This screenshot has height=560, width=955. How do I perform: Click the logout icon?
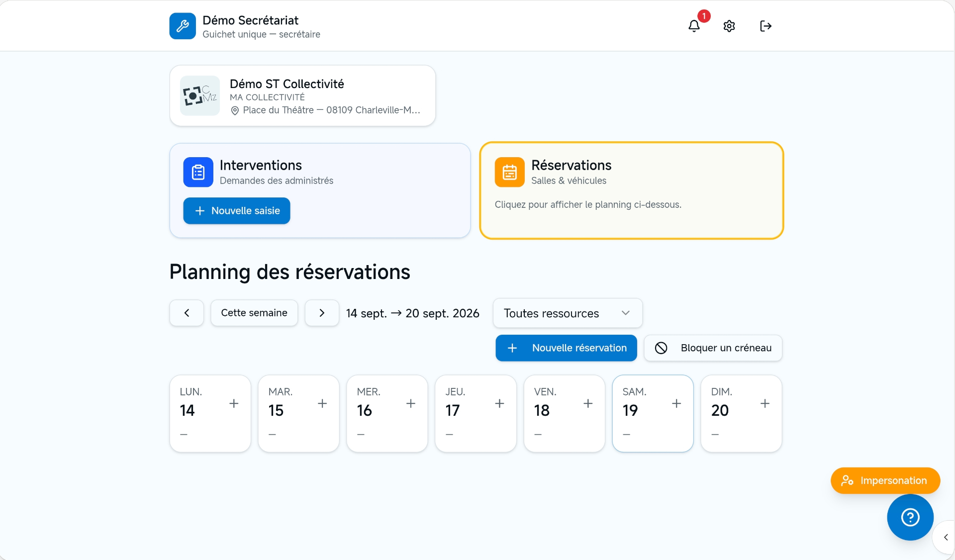pos(765,26)
